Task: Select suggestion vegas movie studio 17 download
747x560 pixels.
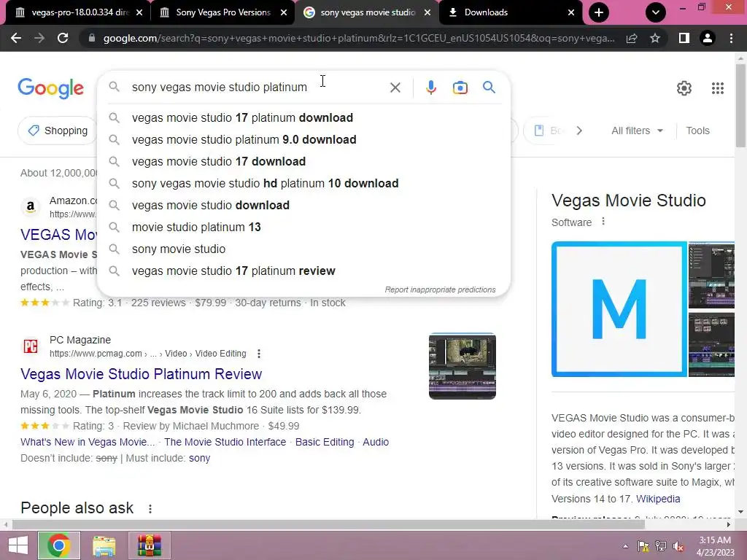Action: click(x=303, y=161)
